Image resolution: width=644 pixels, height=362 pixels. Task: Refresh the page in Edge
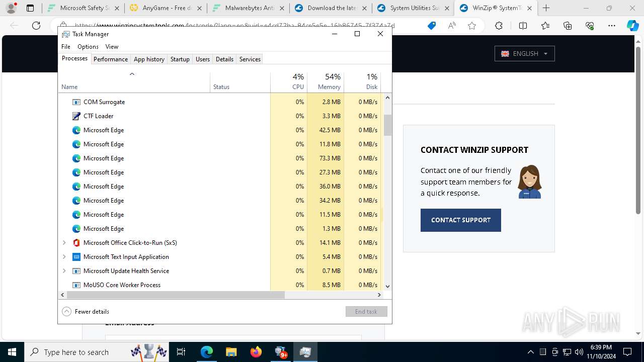pyautogui.click(x=36, y=26)
